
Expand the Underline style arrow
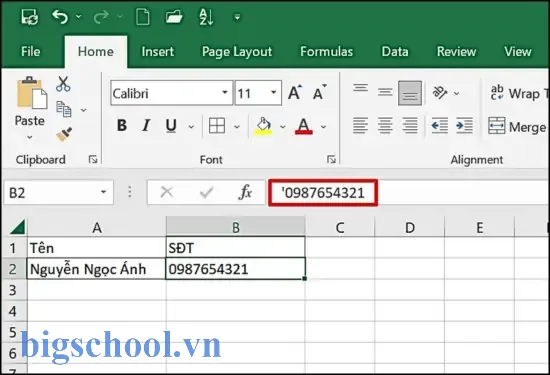191,127
